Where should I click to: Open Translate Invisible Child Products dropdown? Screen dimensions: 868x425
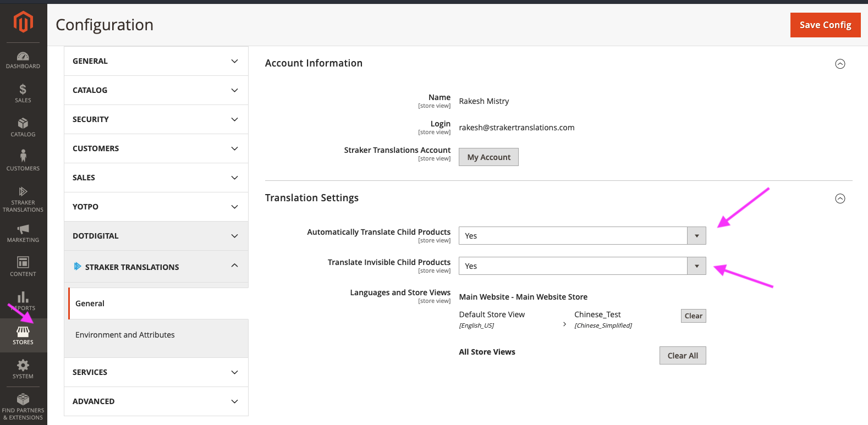click(582, 266)
